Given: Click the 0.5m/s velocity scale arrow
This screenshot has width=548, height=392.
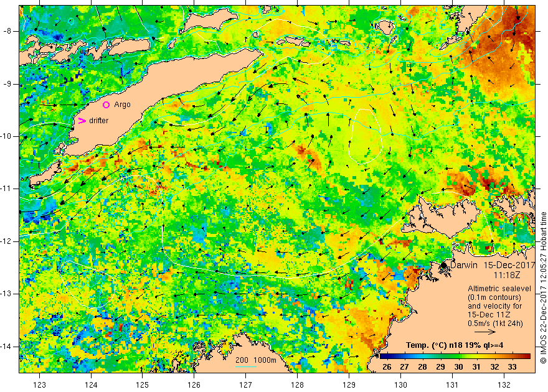Looking at the screenshot, I should tap(485, 331).
